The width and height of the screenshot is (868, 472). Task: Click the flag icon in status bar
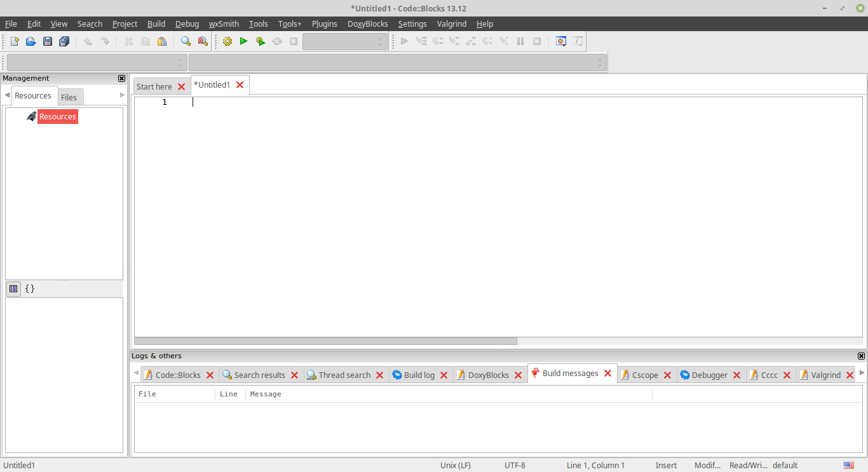point(849,465)
